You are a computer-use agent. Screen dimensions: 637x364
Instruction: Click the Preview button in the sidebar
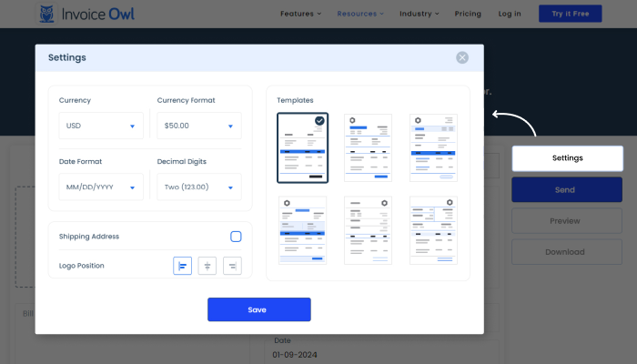567,221
